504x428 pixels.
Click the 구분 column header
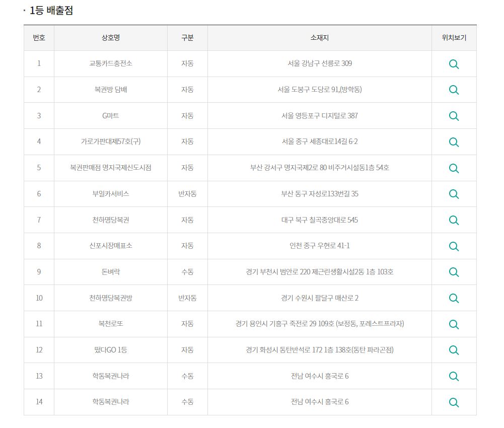coord(187,38)
